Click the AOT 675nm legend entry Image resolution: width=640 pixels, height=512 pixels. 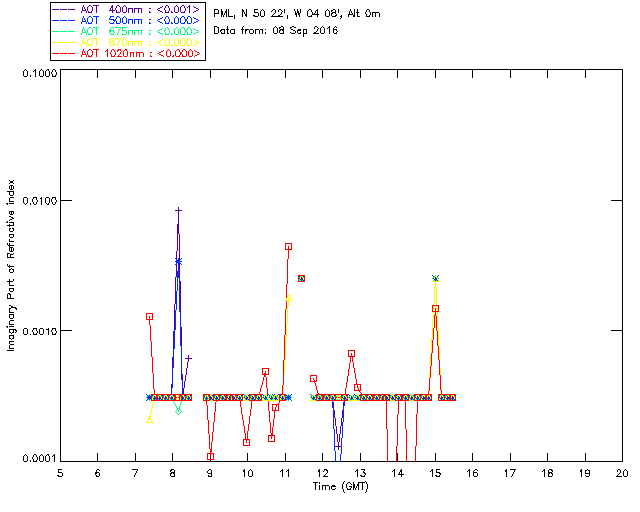tap(127, 31)
